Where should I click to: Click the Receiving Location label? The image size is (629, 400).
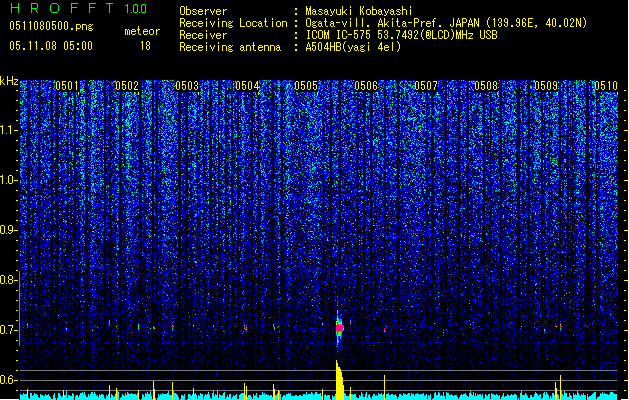click(233, 23)
